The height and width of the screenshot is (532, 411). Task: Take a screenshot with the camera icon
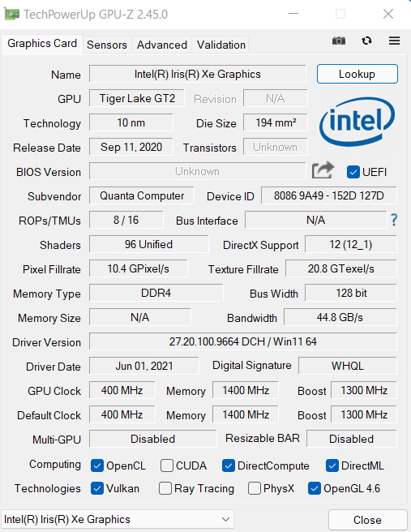point(338,41)
